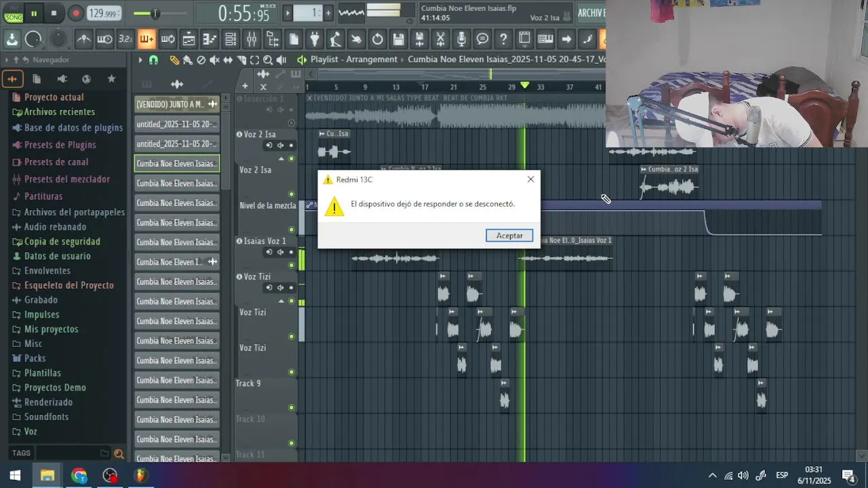Viewport: 868px width, 488px height.
Task: Open the Piano roll view icon
Action: (x=210, y=39)
